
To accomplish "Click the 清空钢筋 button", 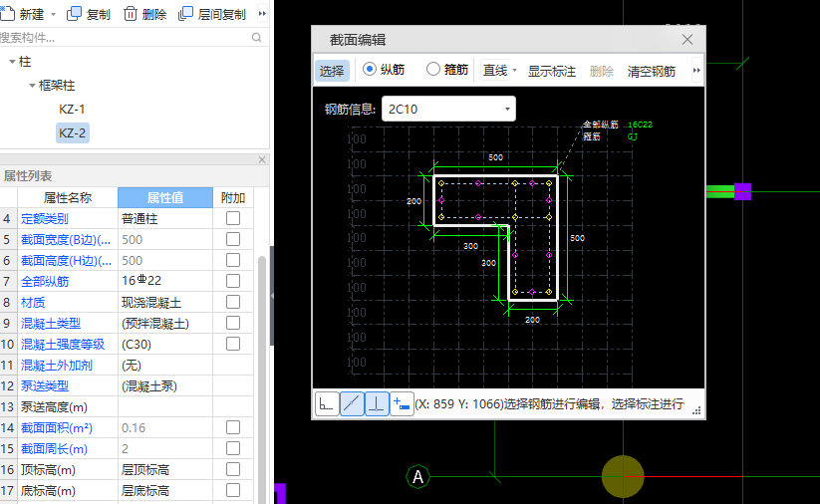I will tap(652, 71).
